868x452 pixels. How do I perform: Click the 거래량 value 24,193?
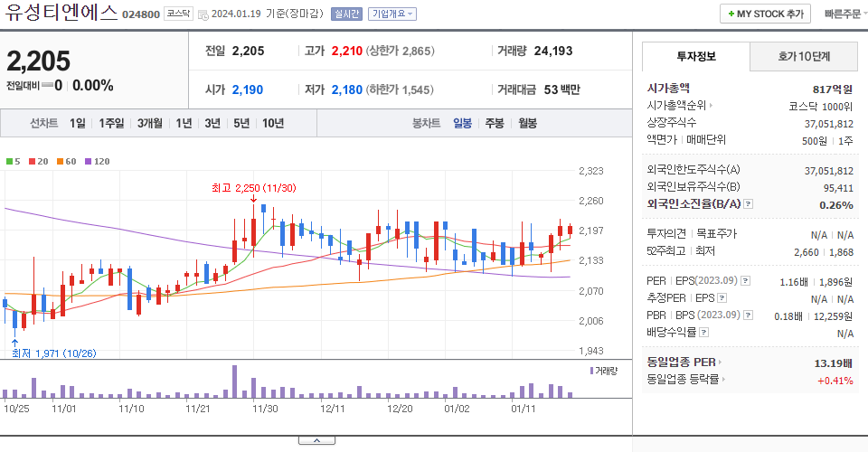click(x=553, y=51)
